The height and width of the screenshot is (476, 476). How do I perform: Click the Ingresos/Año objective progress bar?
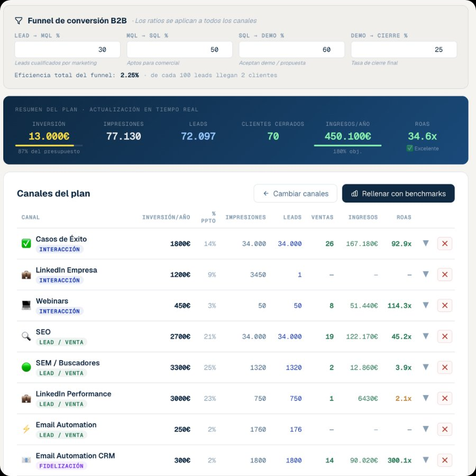[347, 145]
